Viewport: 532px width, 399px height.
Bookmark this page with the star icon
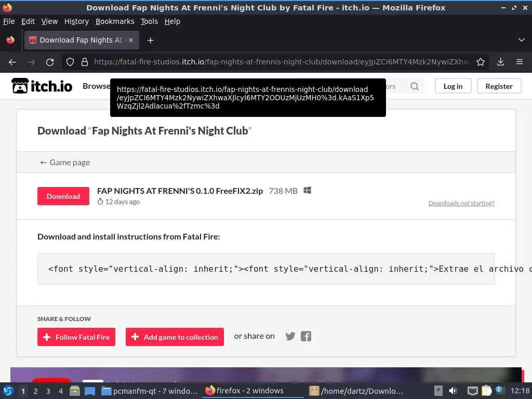(481, 62)
